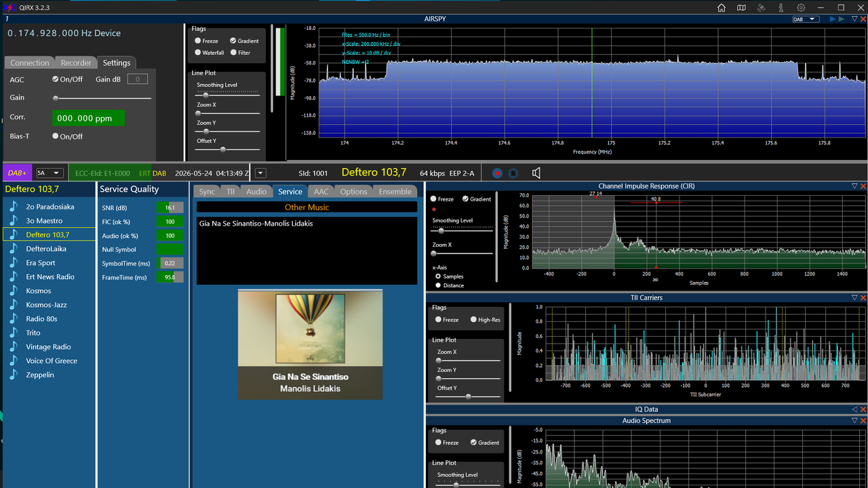Open the Recorder tab
Viewport: 868px width, 488px height.
click(x=76, y=63)
